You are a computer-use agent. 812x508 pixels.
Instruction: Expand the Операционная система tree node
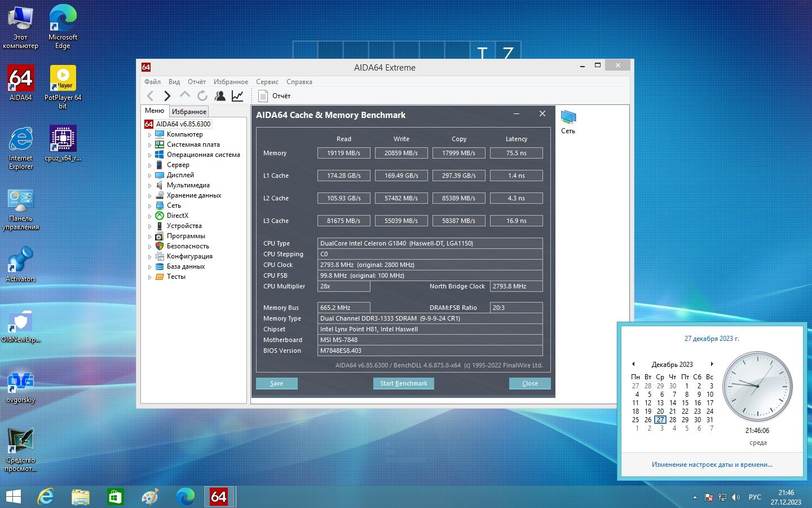click(x=149, y=155)
